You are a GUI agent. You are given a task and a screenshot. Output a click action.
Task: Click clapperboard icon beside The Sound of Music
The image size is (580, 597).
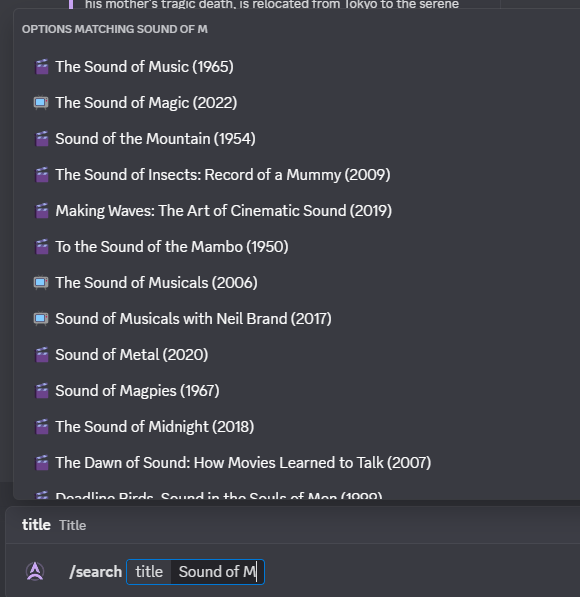click(42, 67)
